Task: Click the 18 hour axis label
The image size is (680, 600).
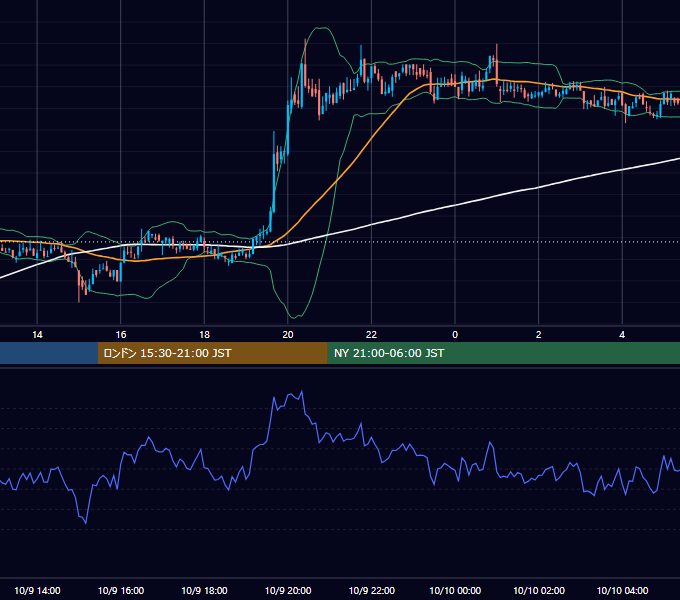Action: tap(204, 335)
